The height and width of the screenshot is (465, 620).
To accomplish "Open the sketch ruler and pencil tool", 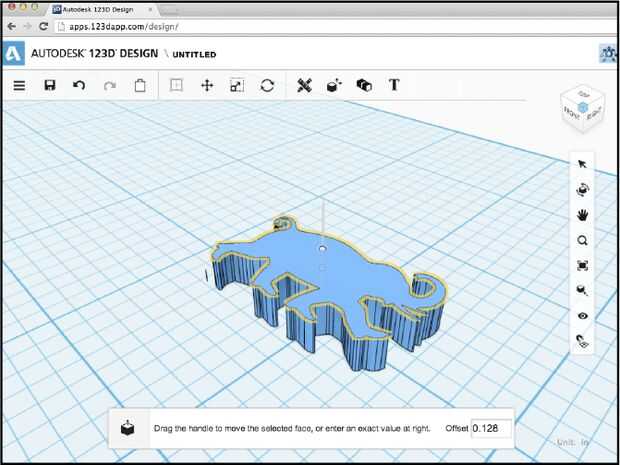I will 304,85.
